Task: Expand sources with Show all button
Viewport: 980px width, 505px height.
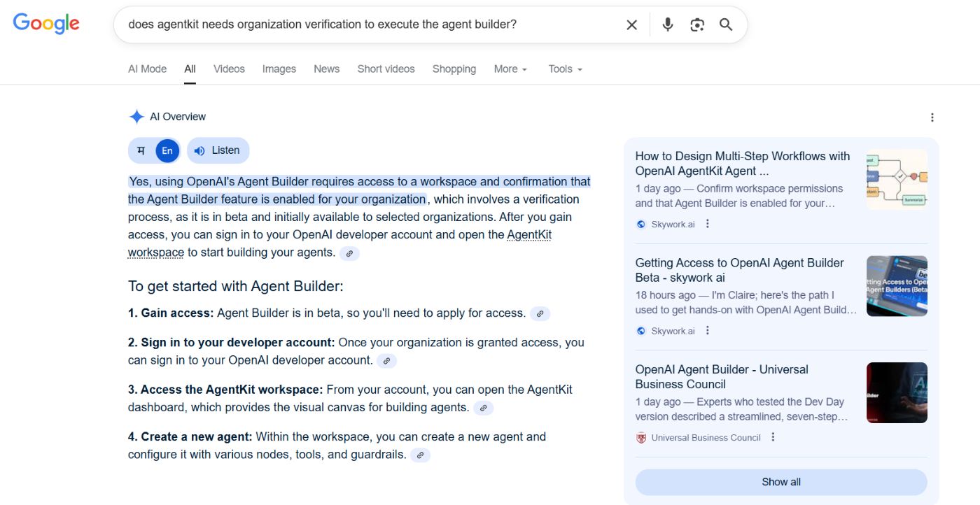Action: (x=780, y=482)
